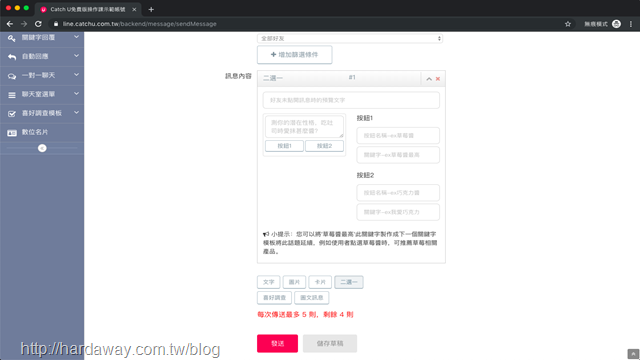Focus the notification preview text field
Image resolution: width=640 pixels, height=360 pixels.
[351, 100]
